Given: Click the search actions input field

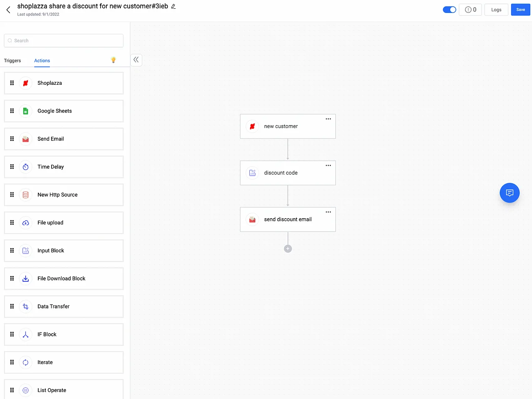Looking at the screenshot, I should pyautogui.click(x=63, y=40).
